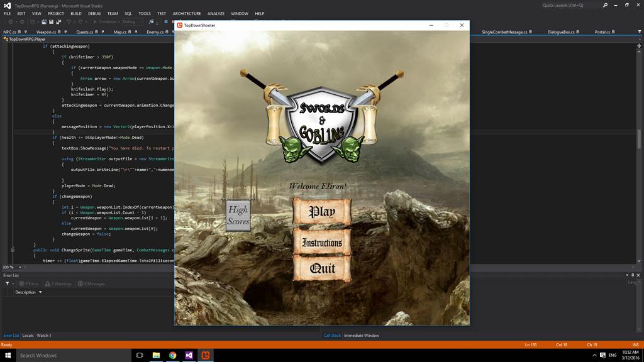Open the document tabs overflow dropdown arrow

coord(639,31)
